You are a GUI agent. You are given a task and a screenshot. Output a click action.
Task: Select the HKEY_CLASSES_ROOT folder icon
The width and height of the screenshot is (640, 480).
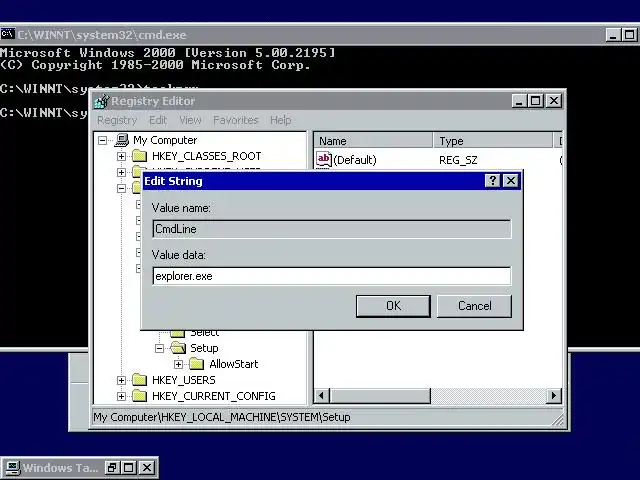(x=140, y=156)
